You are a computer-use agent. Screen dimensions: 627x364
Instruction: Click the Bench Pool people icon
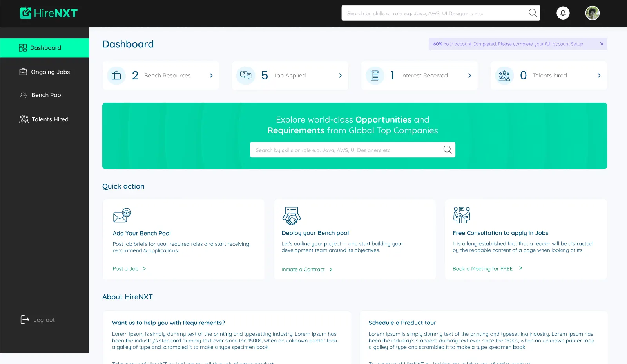24,95
